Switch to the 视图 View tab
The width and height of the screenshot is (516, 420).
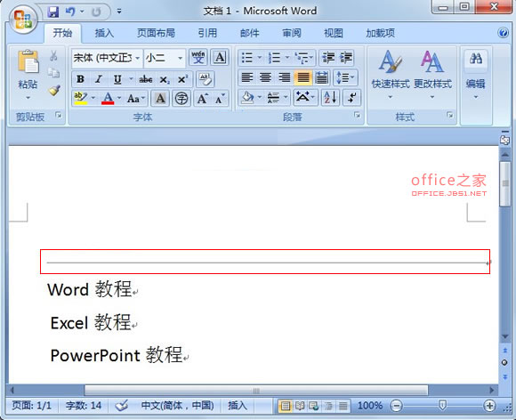tap(334, 33)
